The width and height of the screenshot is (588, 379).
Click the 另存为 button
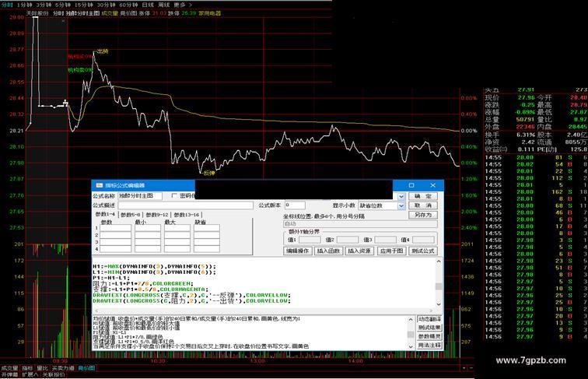(423, 215)
